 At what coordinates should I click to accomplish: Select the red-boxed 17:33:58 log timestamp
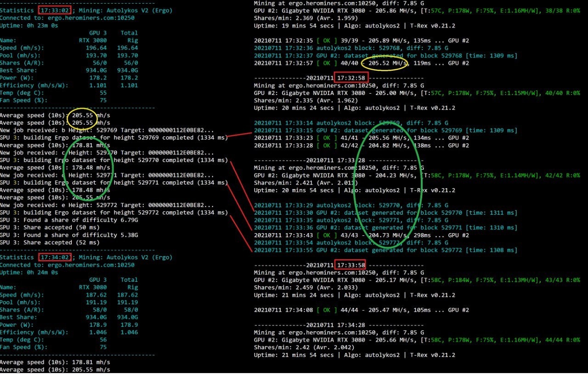point(351,265)
